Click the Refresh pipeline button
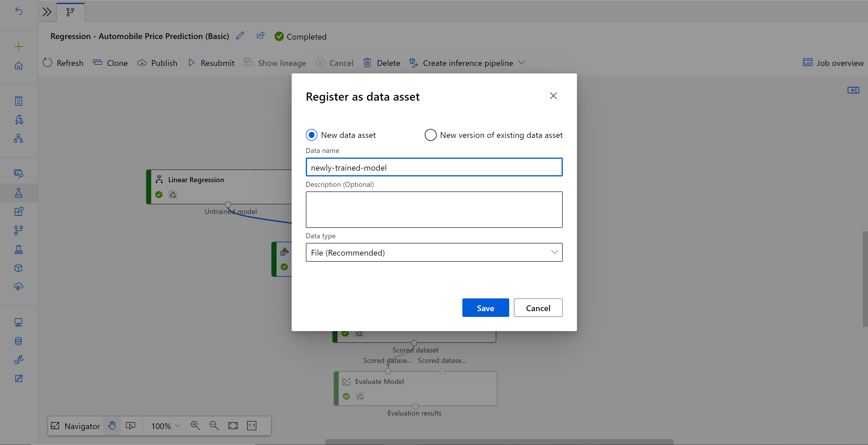 (x=63, y=62)
